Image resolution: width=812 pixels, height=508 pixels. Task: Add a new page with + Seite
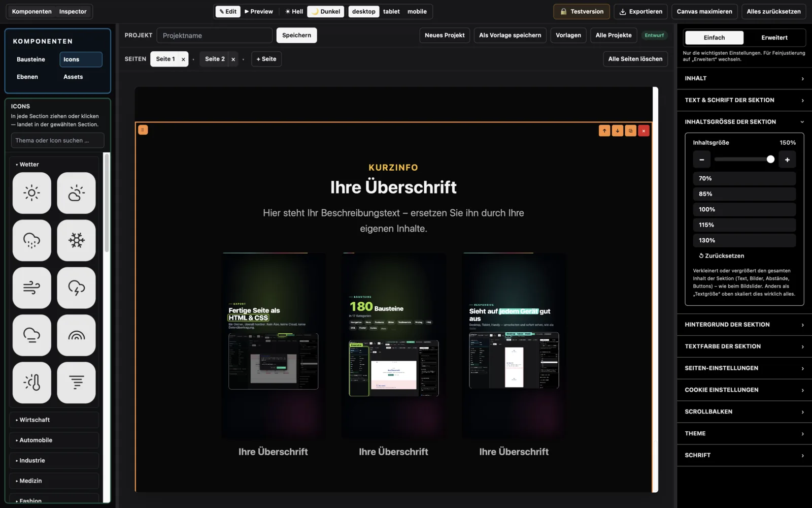coord(266,59)
